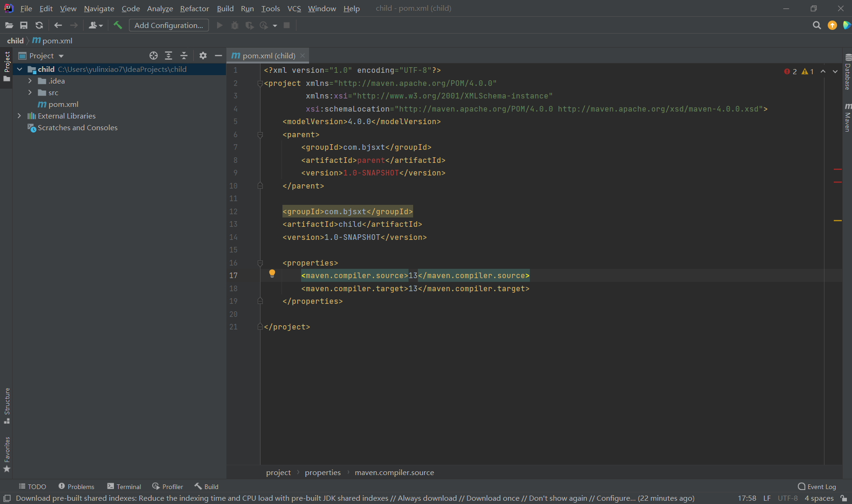Open the VCS menu
852x504 pixels.
point(294,8)
